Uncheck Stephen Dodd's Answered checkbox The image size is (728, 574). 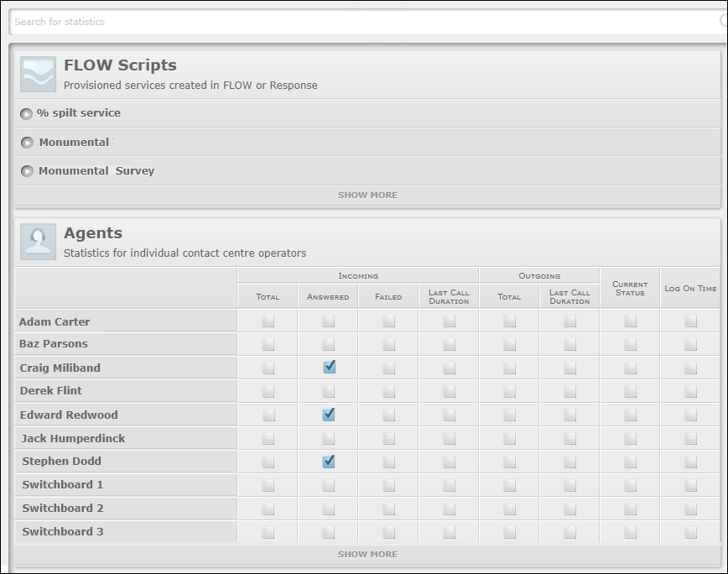pos(329,461)
